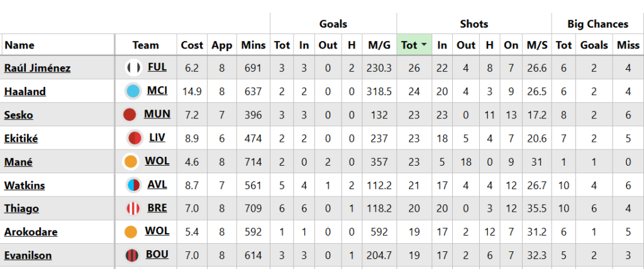Follow the MUN team link
Screen dimensions: 644x269
point(157,114)
